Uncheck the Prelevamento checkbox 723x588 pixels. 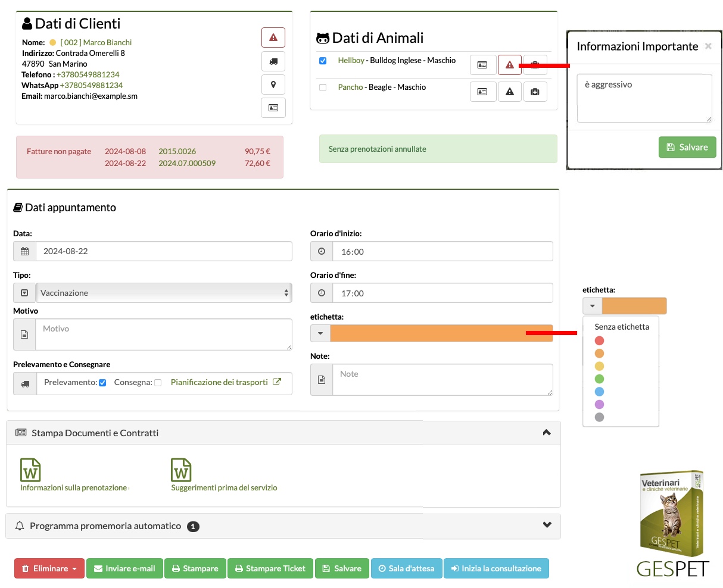tap(102, 383)
